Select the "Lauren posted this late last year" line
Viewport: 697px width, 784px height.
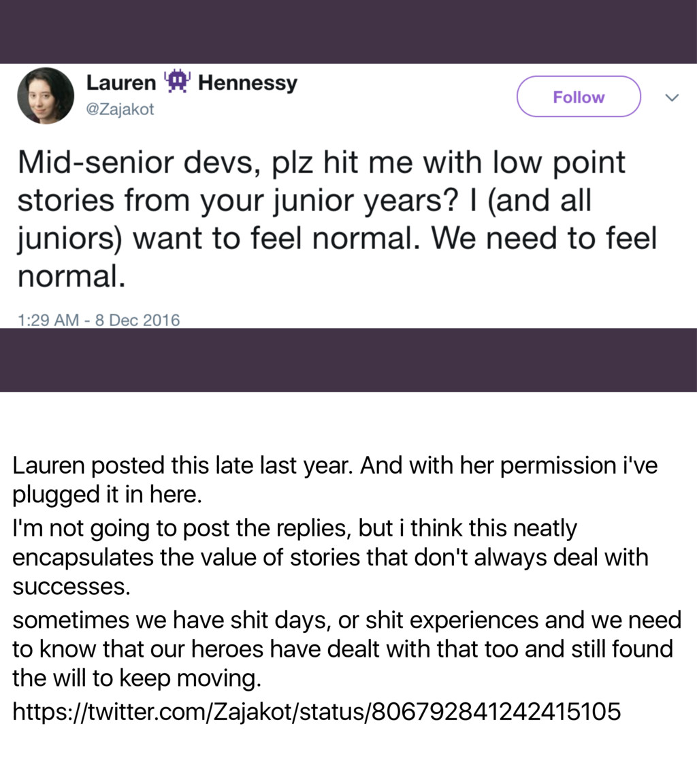click(335, 465)
